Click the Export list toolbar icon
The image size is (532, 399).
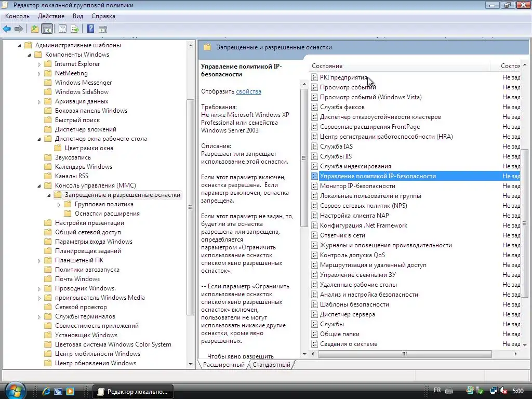tap(75, 29)
